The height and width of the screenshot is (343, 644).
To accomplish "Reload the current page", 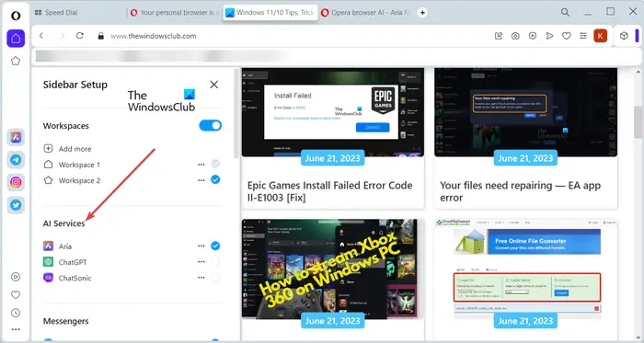I will [80, 36].
